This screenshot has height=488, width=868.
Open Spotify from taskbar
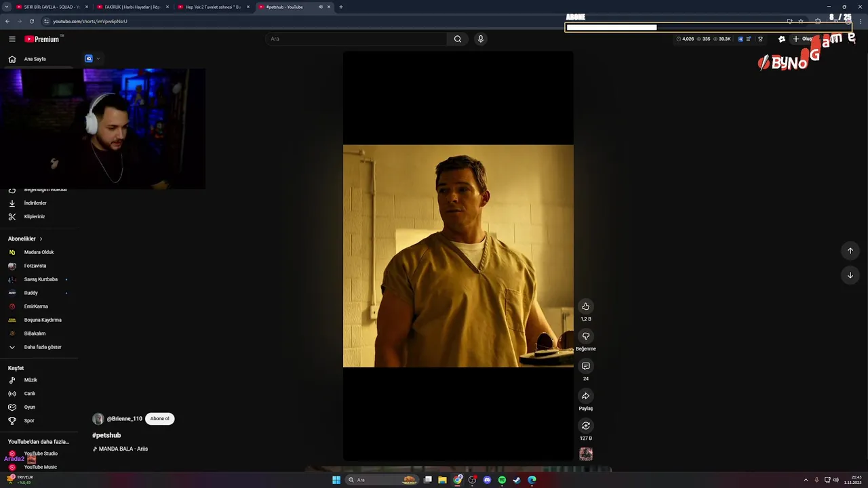[502, 480]
